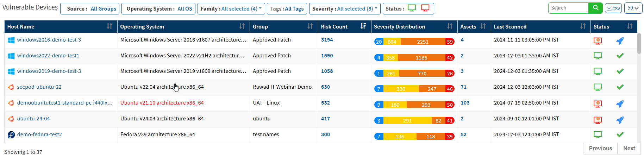Viewport: 644px width, 163px height.
Task: Click green monitor icon in demo-fedora-test2 row
Action: [x=598, y=134]
